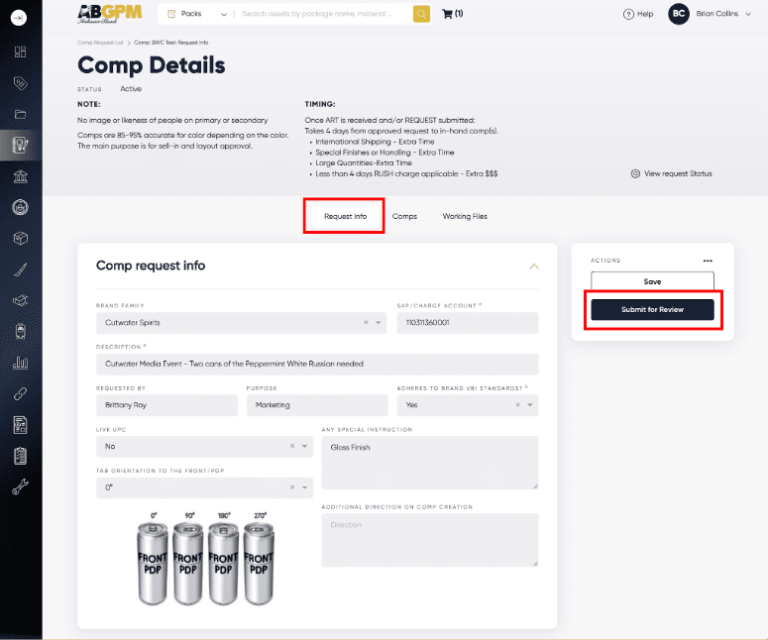Click the yellow search button

pos(421,14)
